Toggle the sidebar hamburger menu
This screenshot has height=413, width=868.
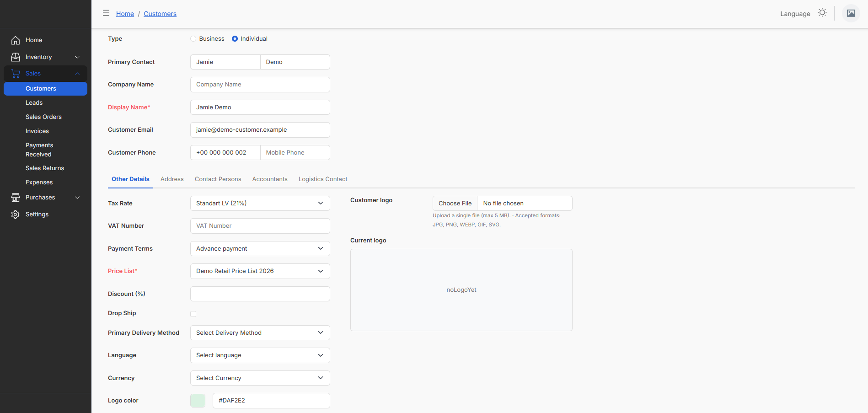(x=106, y=13)
